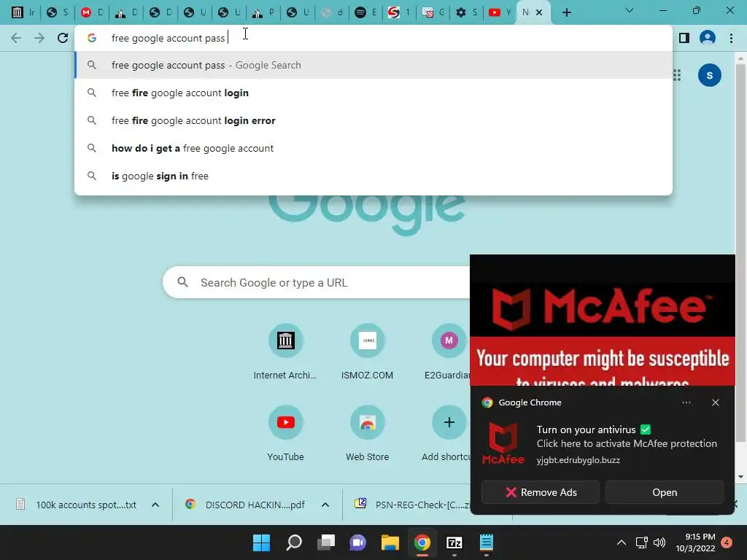Open Task View on taskbar
This screenshot has height=560, width=747.
tap(326, 542)
